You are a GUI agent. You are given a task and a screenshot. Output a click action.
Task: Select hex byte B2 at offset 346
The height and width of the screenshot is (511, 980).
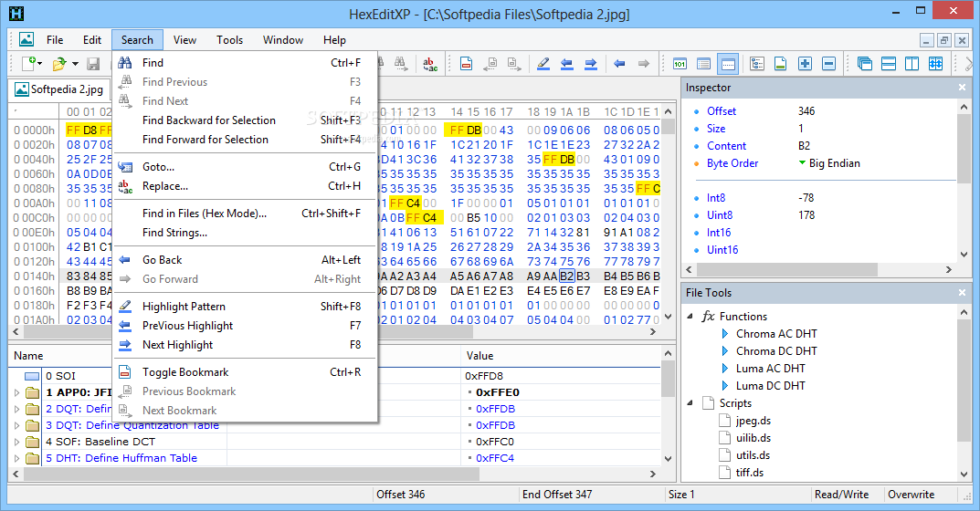click(x=567, y=276)
